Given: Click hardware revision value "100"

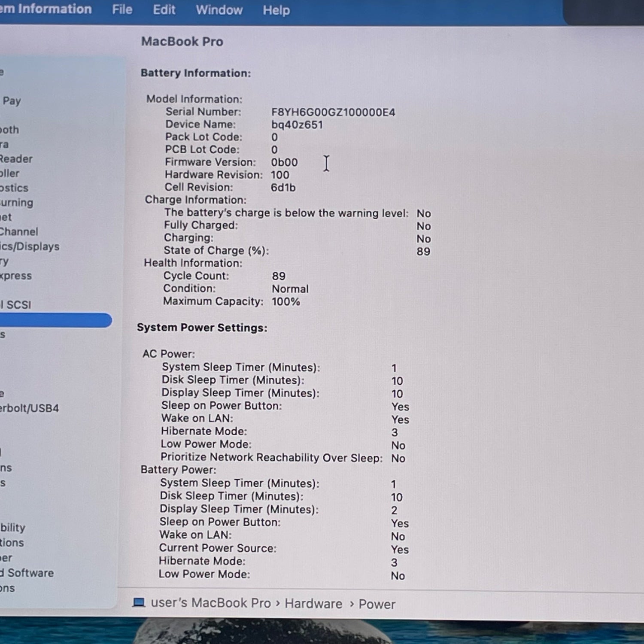Looking at the screenshot, I should (280, 175).
